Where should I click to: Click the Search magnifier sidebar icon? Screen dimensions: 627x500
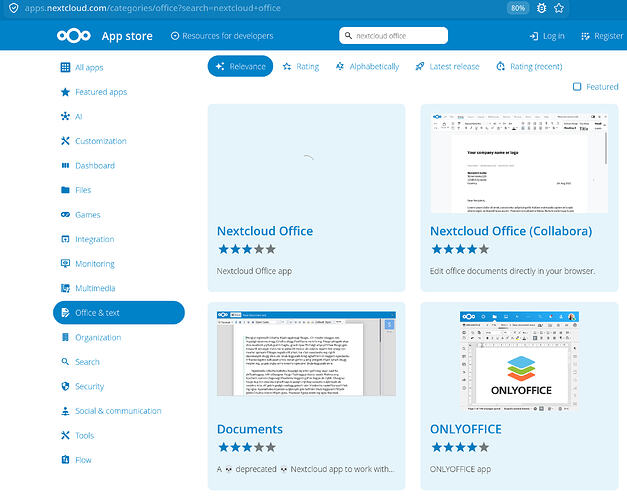tap(65, 362)
